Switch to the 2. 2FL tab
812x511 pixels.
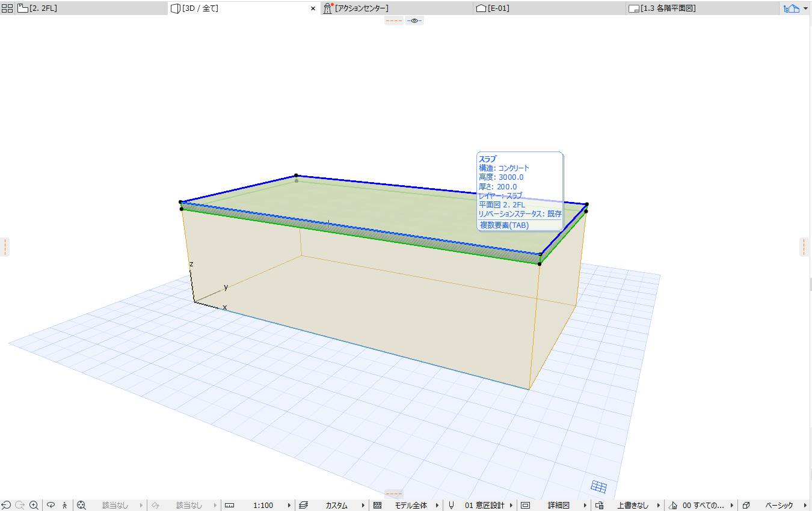pos(43,8)
